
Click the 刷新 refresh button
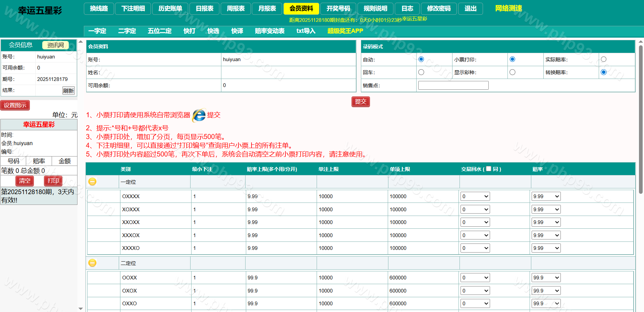pos(68,91)
